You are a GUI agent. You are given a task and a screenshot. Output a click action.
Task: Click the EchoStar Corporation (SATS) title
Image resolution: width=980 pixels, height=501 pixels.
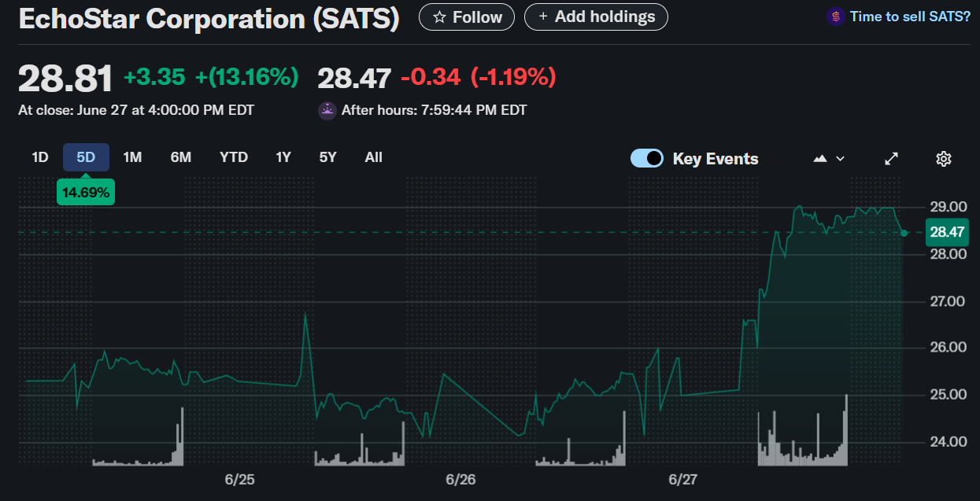click(x=209, y=18)
